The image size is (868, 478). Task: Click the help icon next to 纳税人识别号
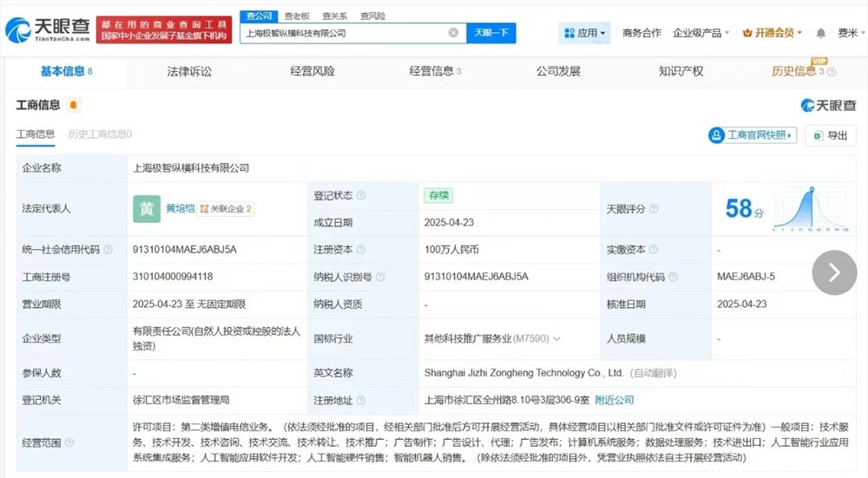(380, 277)
